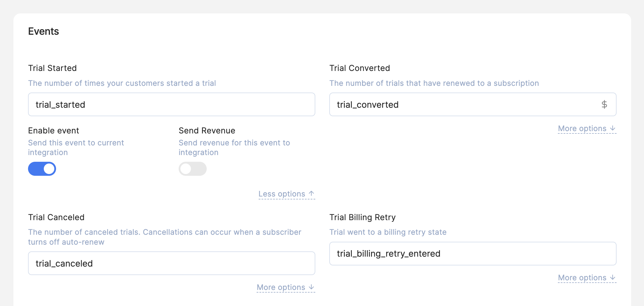Click the Enable event option label
The height and width of the screenshot is (306, 644).
(53, 131)
